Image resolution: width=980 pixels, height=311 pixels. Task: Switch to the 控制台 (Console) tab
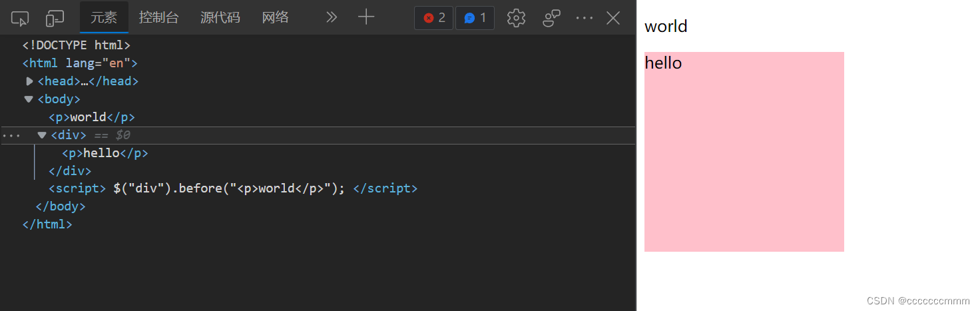158,17
